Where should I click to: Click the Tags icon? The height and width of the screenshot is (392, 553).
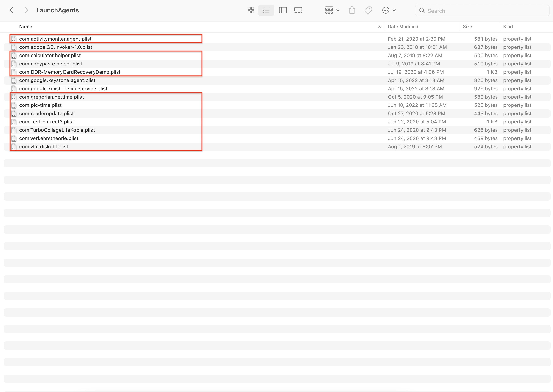(x=368, y=10)
